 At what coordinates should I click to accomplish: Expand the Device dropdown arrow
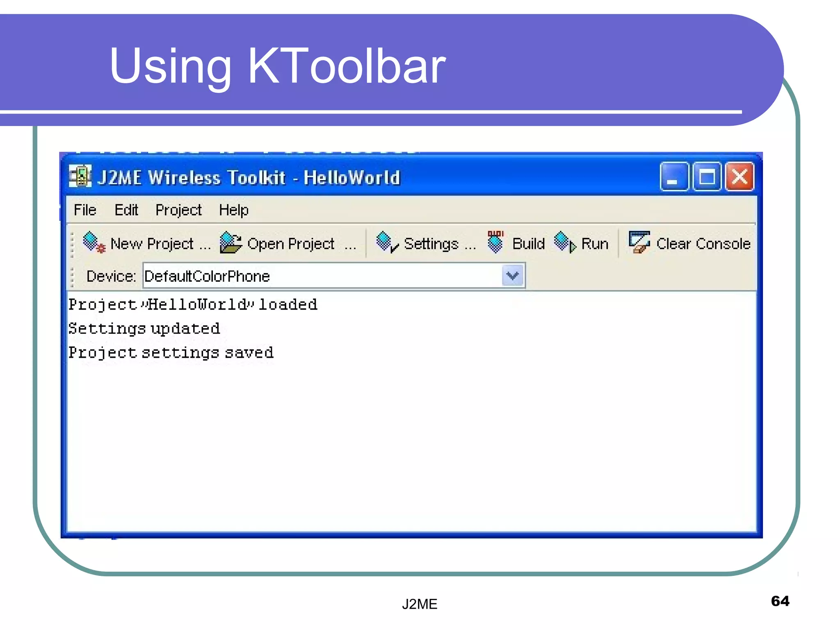[x=512, y=276]
